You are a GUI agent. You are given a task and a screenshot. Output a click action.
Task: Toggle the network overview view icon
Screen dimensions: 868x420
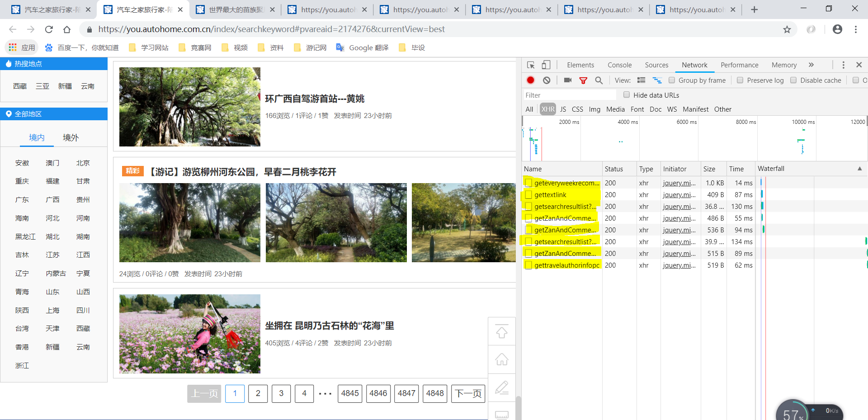[657, 80]
